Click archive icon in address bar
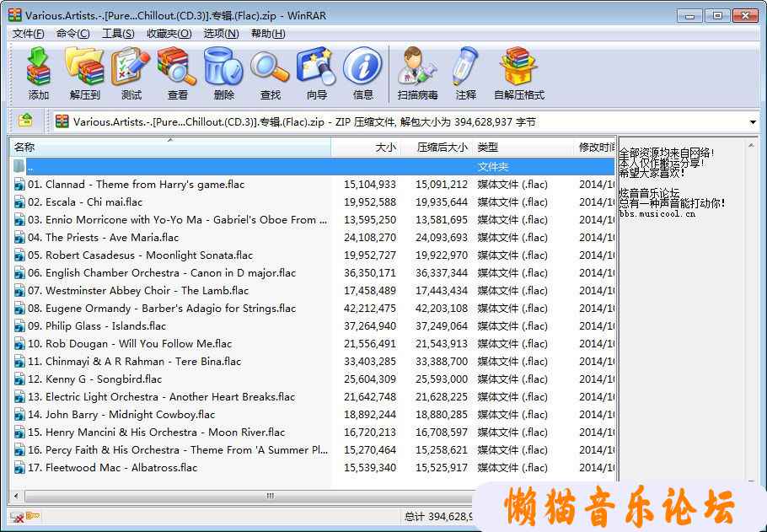 point(62,121)
